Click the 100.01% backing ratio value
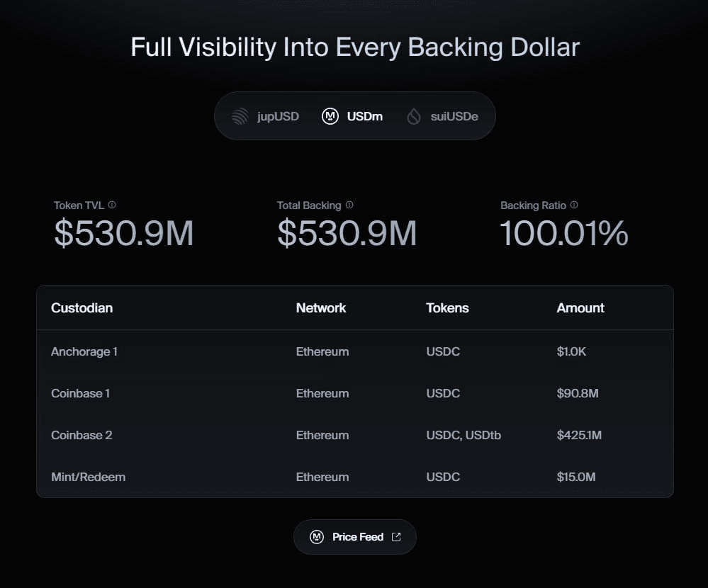708x588 pixels. [x=564, y=233]
